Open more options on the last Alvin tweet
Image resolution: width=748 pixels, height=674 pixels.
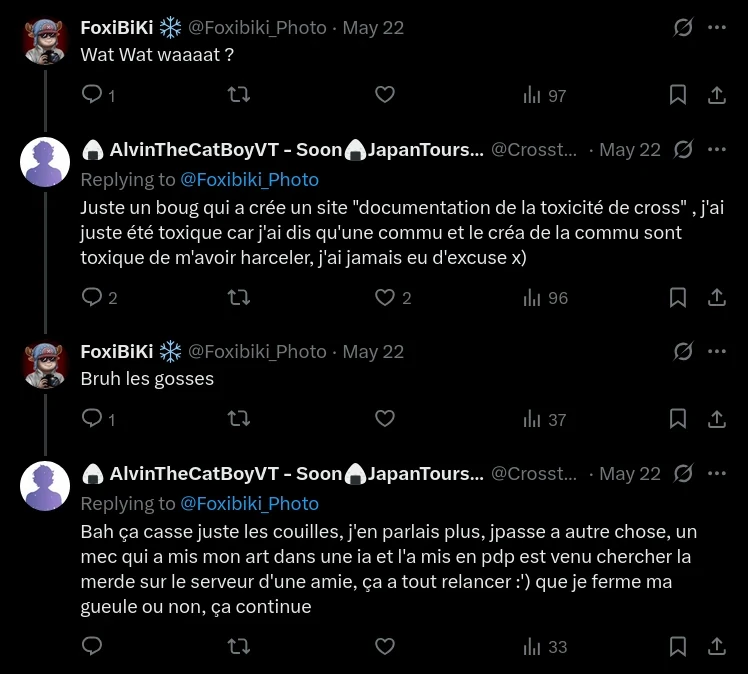tap(717, 473)
